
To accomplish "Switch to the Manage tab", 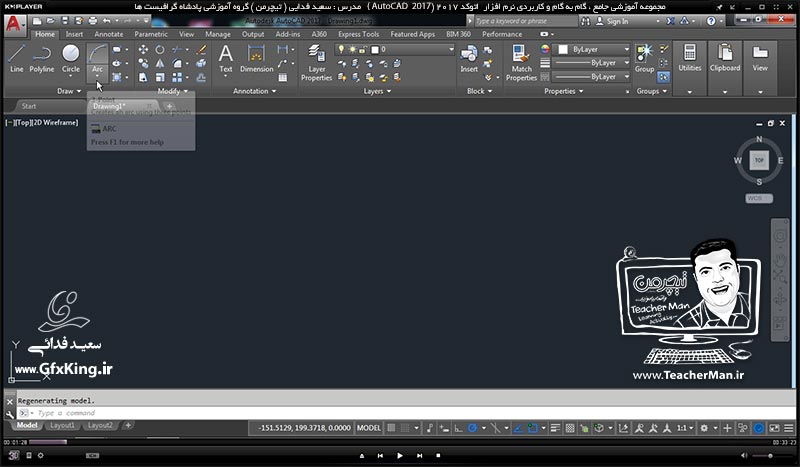I will click(218, 34).
